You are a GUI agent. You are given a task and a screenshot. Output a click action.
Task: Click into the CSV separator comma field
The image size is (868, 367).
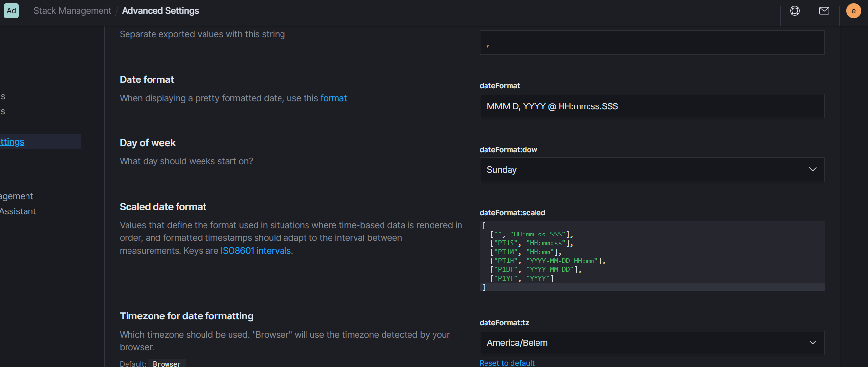651,43
